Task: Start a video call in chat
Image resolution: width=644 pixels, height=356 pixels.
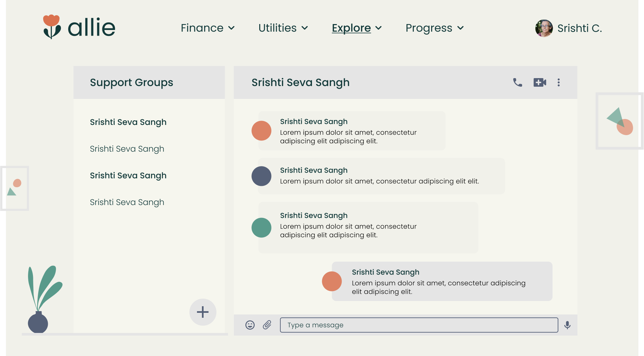Action: (x=540, y=82)
